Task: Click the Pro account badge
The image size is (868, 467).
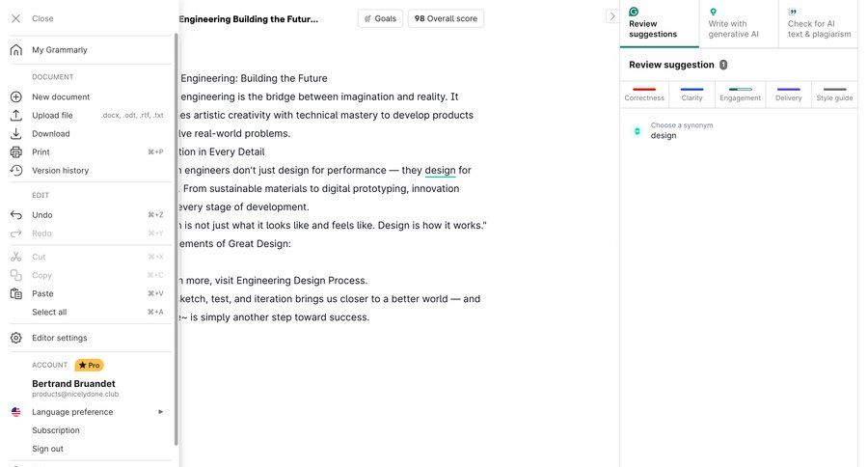Action: point(89,365)
